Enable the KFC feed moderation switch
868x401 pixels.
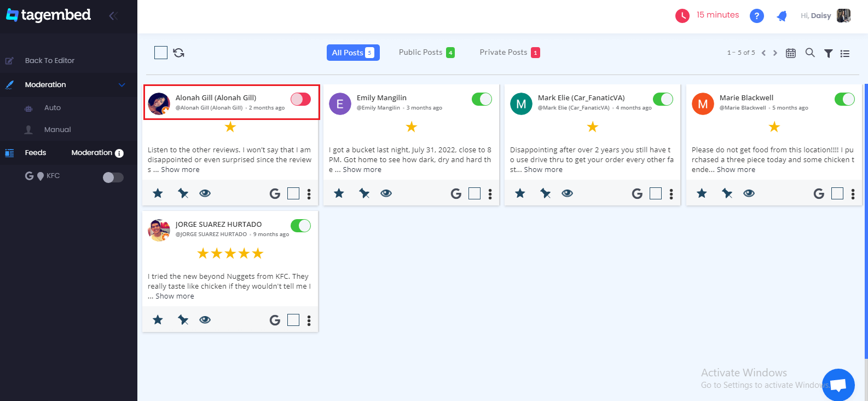tap(113, 177)
